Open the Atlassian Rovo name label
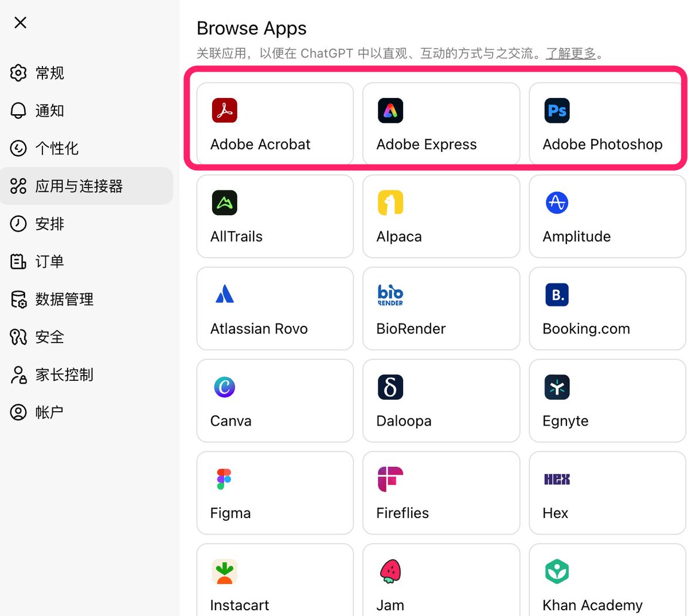 (x=259, y=329)
